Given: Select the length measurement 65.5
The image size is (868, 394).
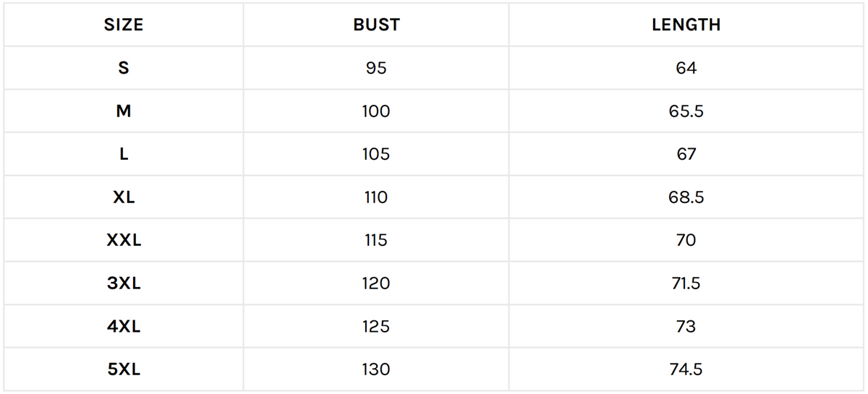Looking at the screenshot, I should tap(686, 111).
